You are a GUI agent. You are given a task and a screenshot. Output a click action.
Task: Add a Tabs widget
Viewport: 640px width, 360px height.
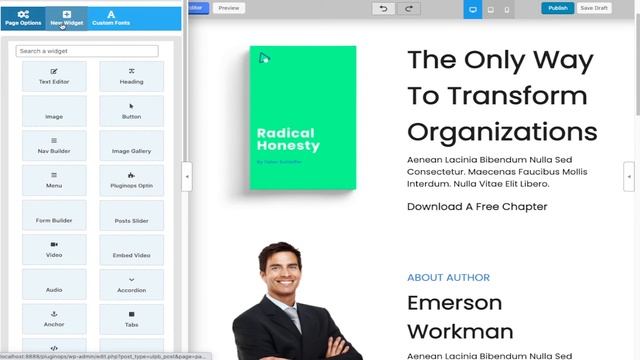pos(131,319)
